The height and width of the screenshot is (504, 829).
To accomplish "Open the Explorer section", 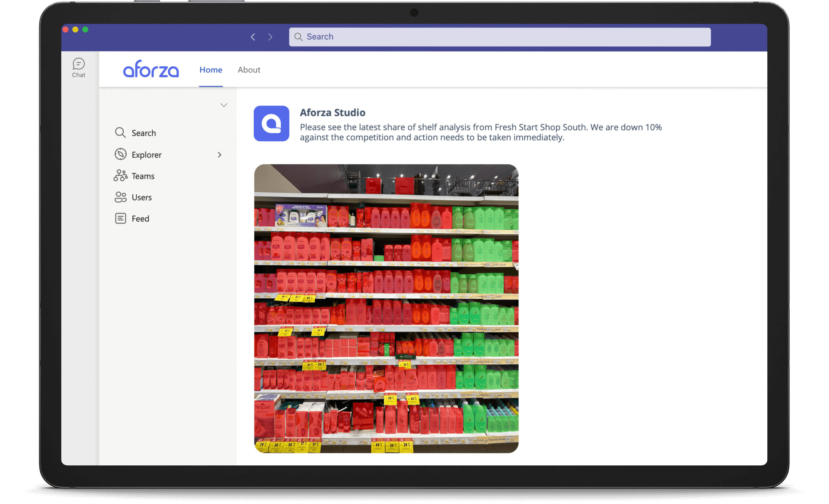I will [x=146, y=154].
